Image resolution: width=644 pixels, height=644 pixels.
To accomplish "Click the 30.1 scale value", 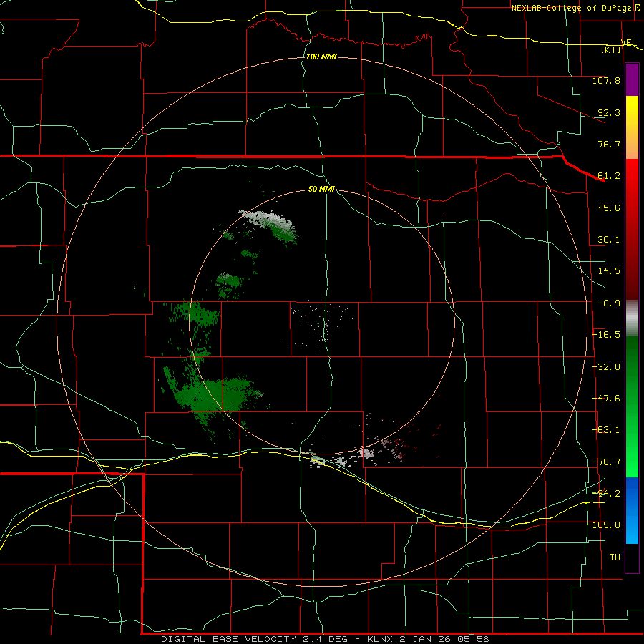I will [609, 240].
